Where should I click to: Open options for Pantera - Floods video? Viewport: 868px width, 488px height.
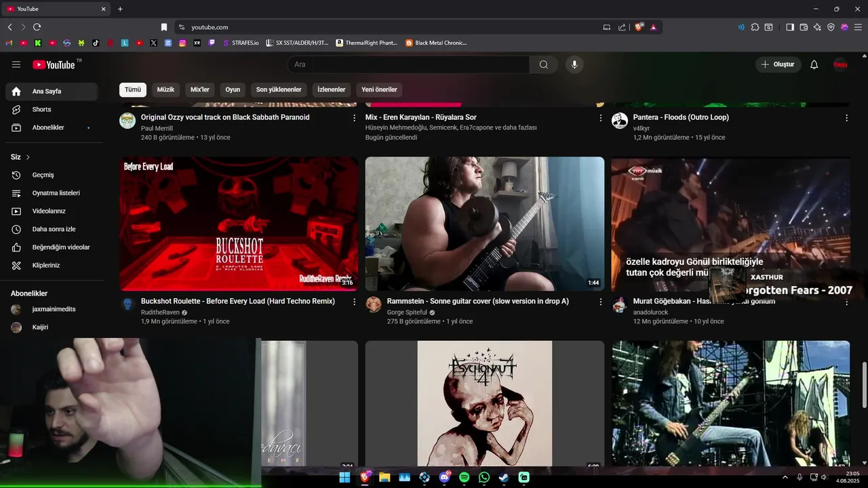point(846,118)
